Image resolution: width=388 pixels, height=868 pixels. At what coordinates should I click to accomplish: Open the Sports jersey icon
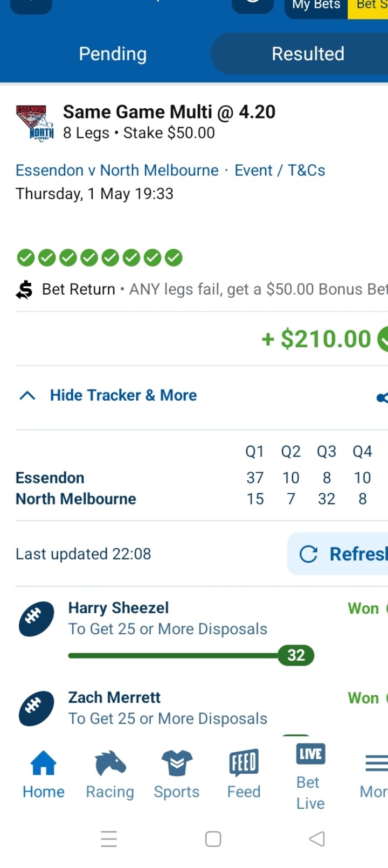(177, 763)
